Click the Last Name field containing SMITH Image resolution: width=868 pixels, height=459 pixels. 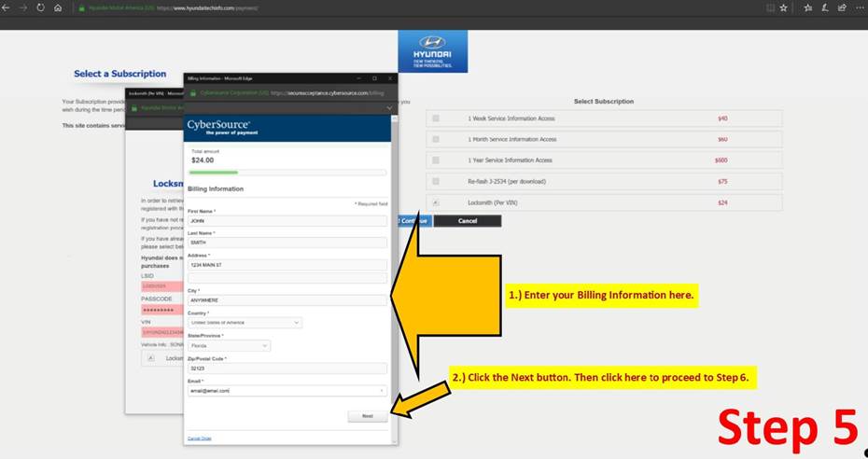287,243
